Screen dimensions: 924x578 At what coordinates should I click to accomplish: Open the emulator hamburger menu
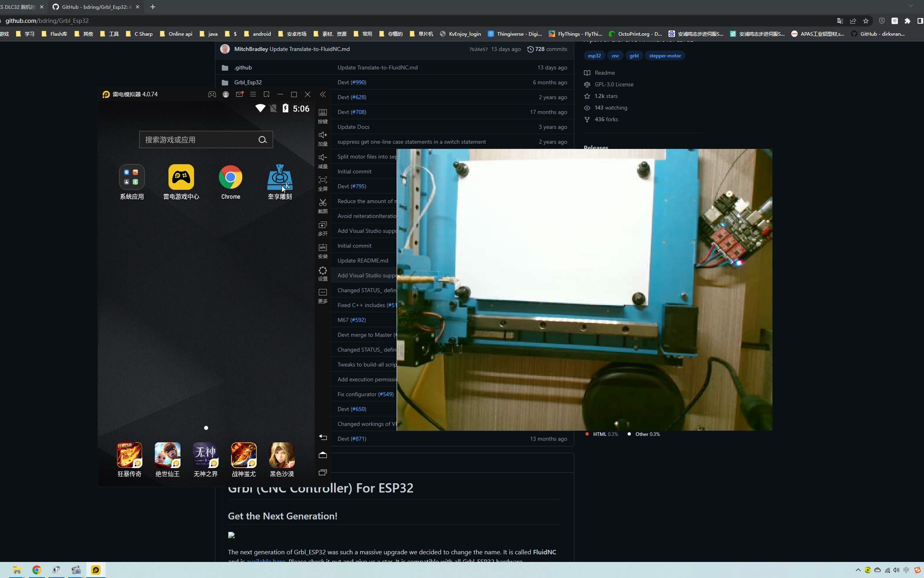tap(253, 94)
